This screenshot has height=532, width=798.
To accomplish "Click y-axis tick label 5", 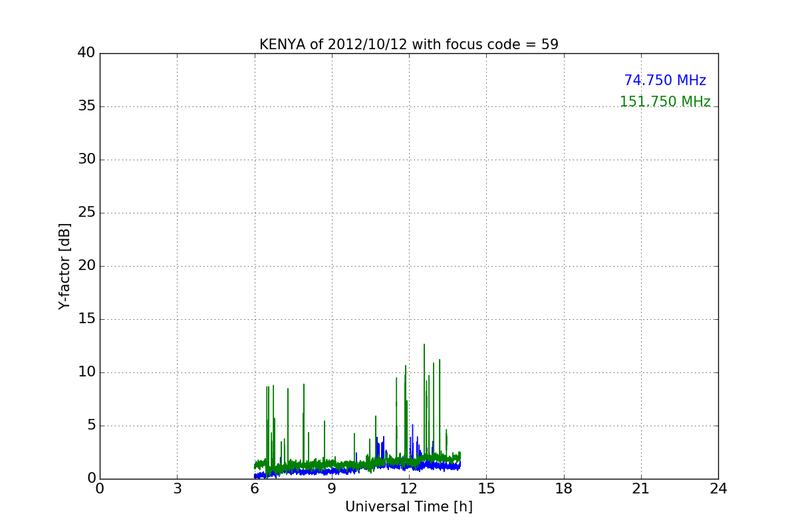I will 91,426.
